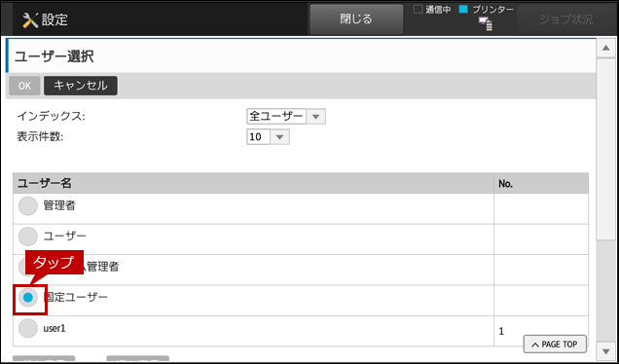The height and width of the screenshot is (364, 619).
Task: Open the インデックス 全ユーザー dropdown
Action: 286,117
